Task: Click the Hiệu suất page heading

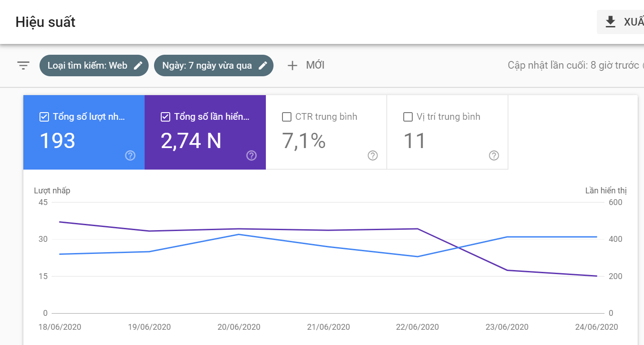Action: 45,22
